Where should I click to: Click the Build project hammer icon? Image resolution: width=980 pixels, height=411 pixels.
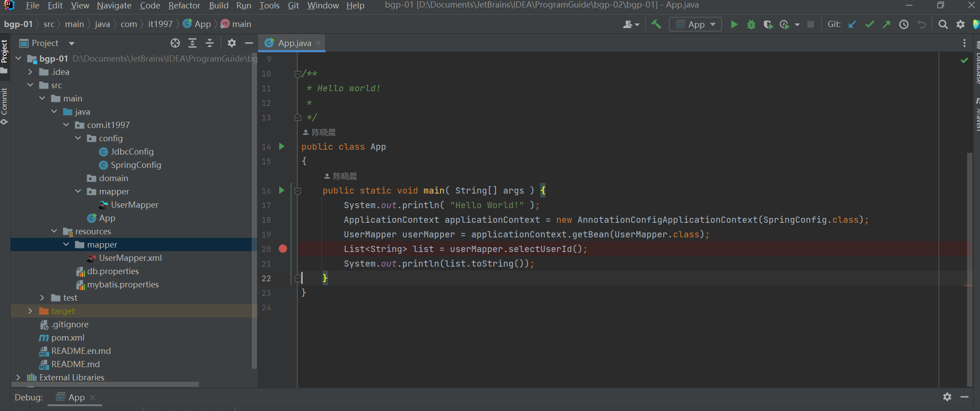[656, 24]
